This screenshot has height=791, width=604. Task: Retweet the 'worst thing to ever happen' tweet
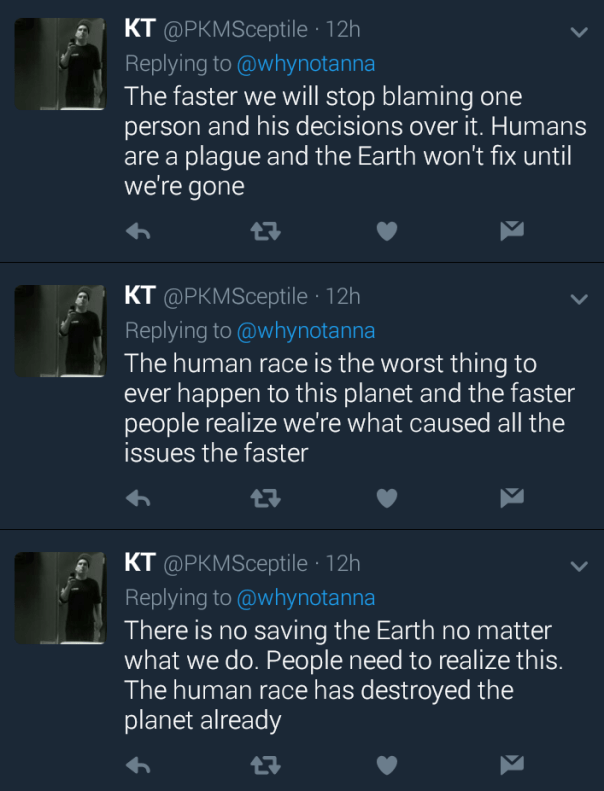point(262,498)
